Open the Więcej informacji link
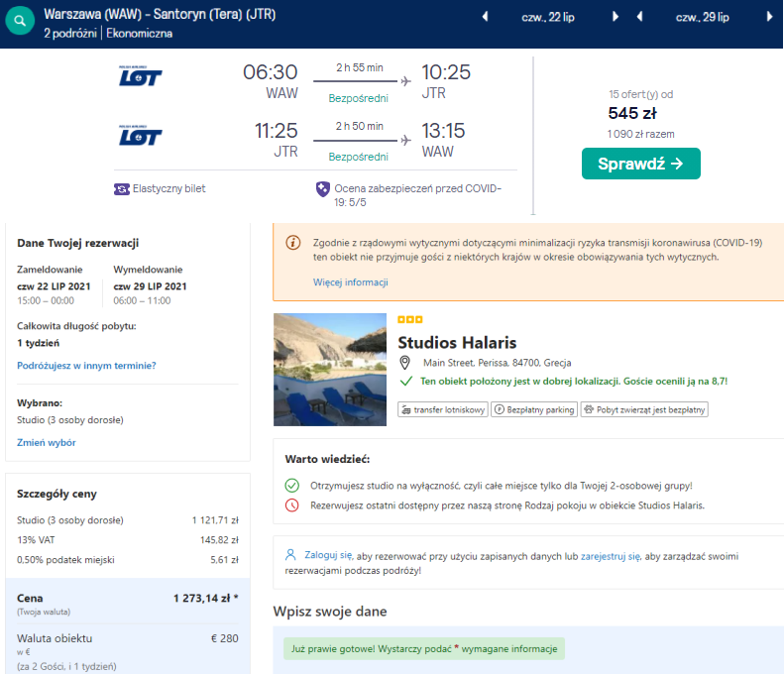The image size is (784, 675). coord(351,282)
